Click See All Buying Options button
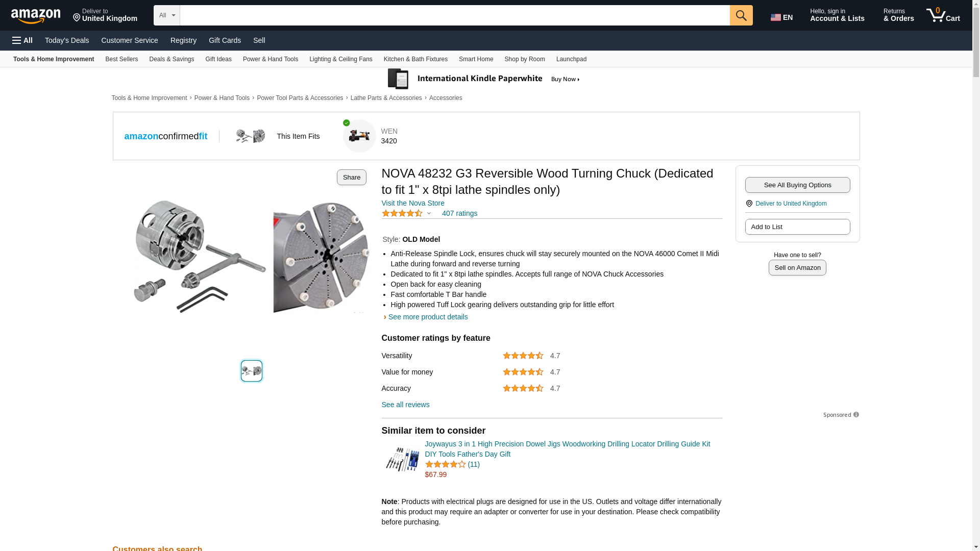The image size is (980, 551). (797, 185)
